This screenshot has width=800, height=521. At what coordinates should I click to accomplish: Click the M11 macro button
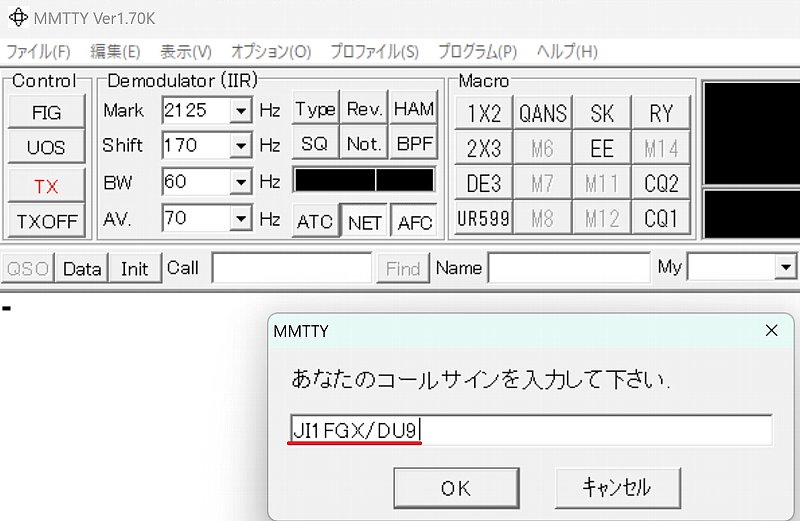[x=602, y=183]
